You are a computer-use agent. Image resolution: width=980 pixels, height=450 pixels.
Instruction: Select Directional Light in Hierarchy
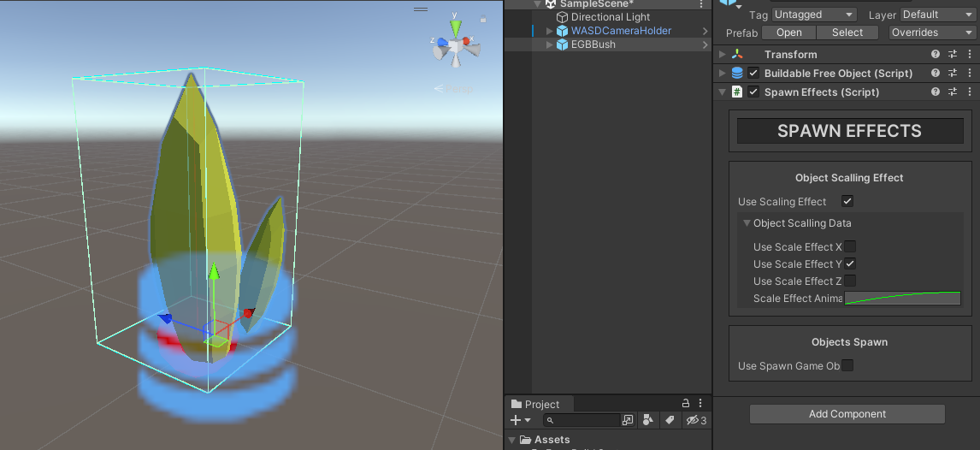[x=611, y=17]
